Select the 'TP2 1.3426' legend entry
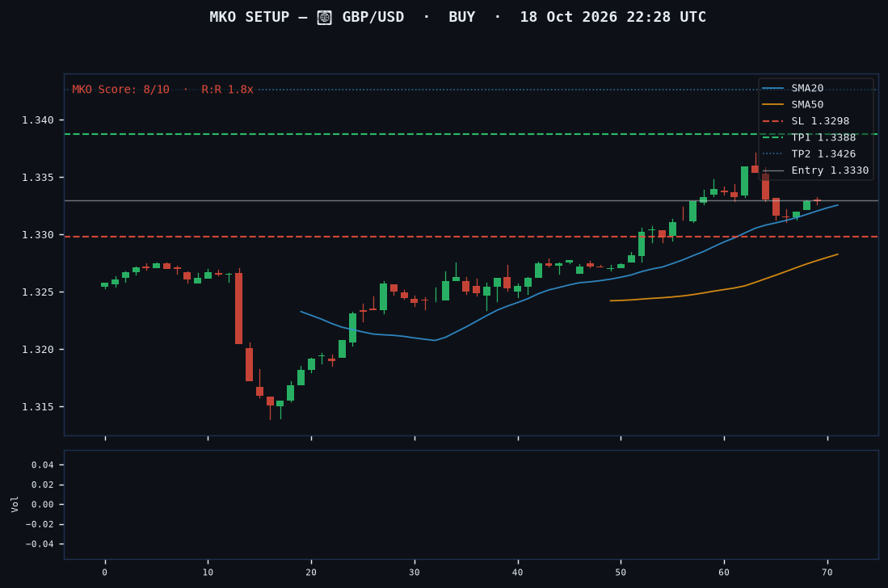888x588 pixels. click(x=823, y=154)
